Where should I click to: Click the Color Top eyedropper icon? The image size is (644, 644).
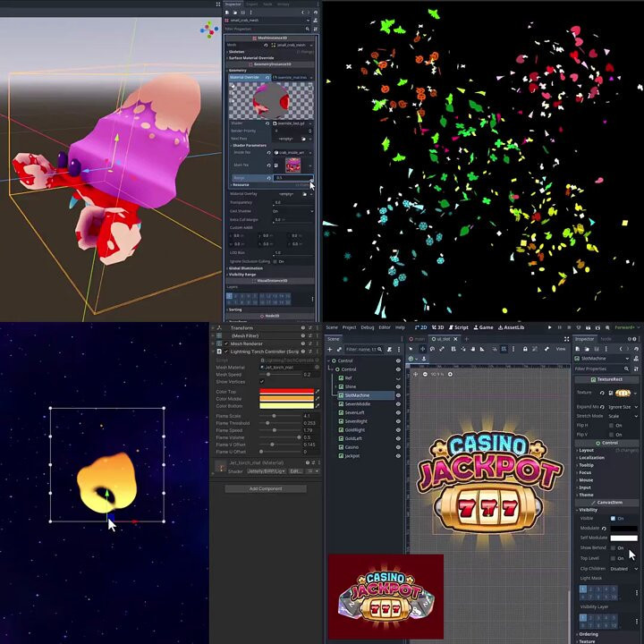click(x=317, y=392)
